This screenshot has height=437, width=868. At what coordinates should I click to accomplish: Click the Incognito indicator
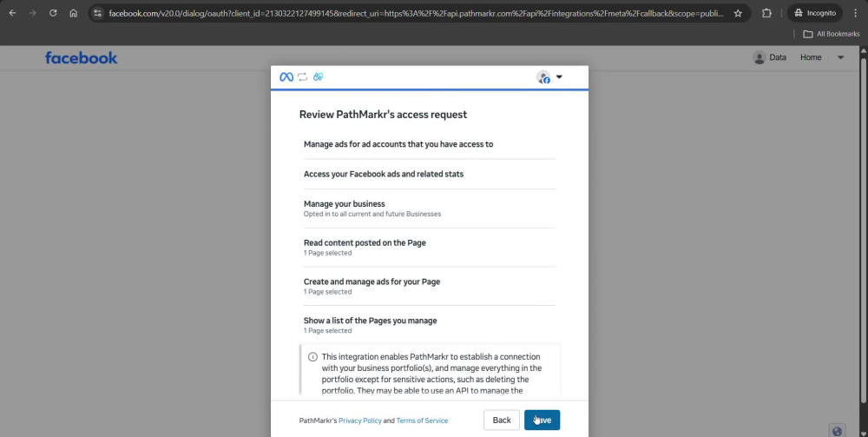[x=815, y=13]
